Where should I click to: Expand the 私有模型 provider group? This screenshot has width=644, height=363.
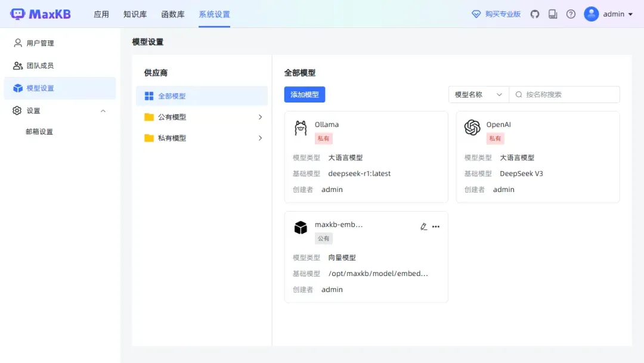tap(260, 138)
